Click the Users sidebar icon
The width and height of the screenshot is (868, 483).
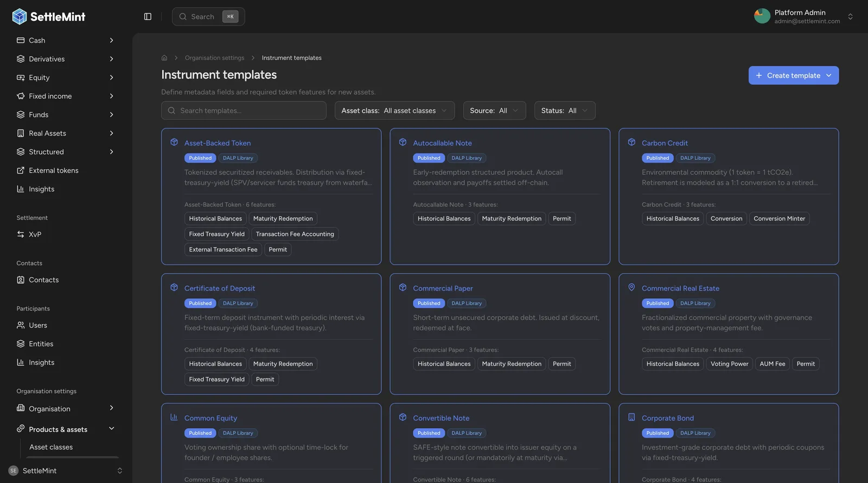(21, 325)
